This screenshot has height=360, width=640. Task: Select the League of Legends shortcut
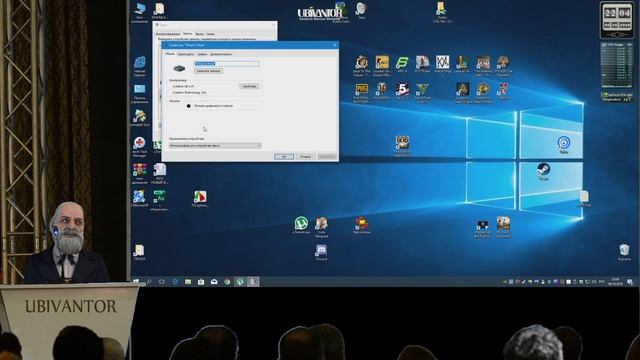point(462,64)
